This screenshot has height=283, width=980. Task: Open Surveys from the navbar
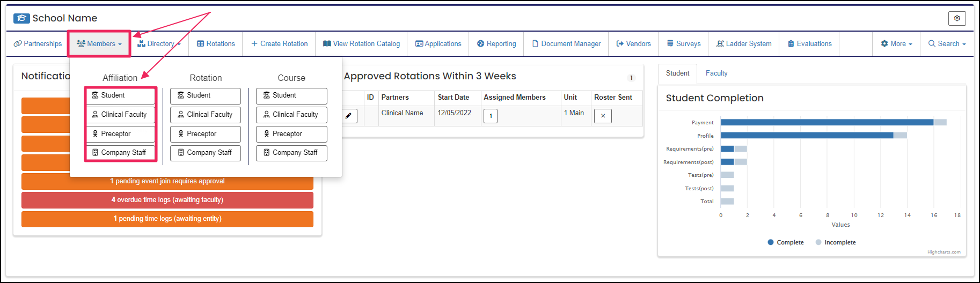(x=684, y=44)
